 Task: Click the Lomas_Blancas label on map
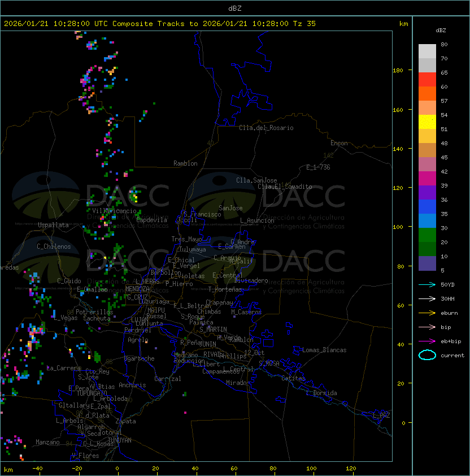coord(324,350)
